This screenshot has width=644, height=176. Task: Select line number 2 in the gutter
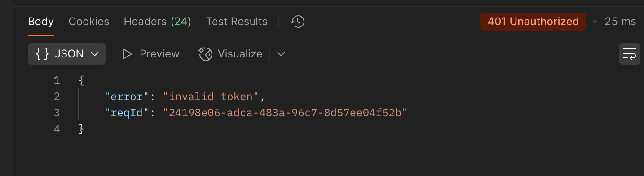(x=57, y=97)
